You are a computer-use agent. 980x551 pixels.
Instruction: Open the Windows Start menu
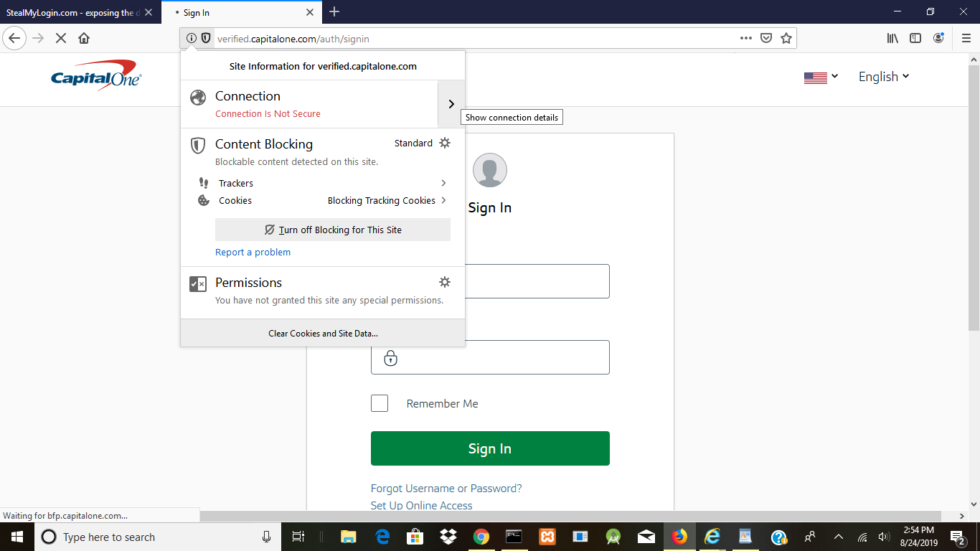[17, 537]
